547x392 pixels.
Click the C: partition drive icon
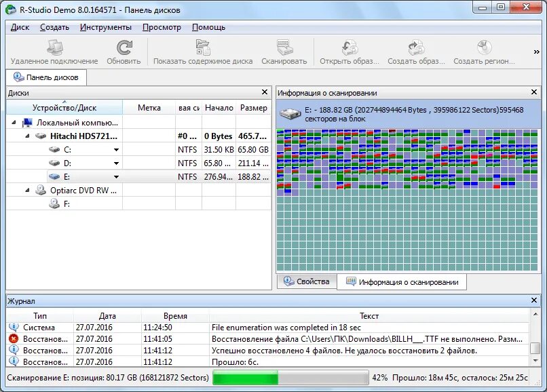(54, 150)
